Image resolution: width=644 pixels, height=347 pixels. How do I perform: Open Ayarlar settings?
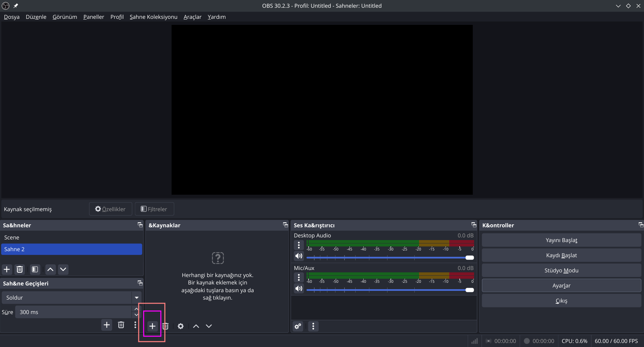pos(561,285)
